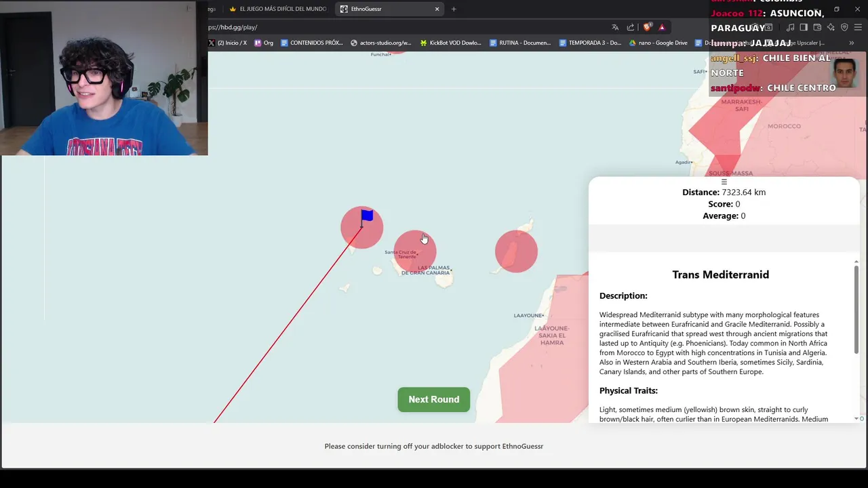Click red circle marker over Tenerife
The width and height of the screenshot is (868, 488).
[x=415, y=251]
